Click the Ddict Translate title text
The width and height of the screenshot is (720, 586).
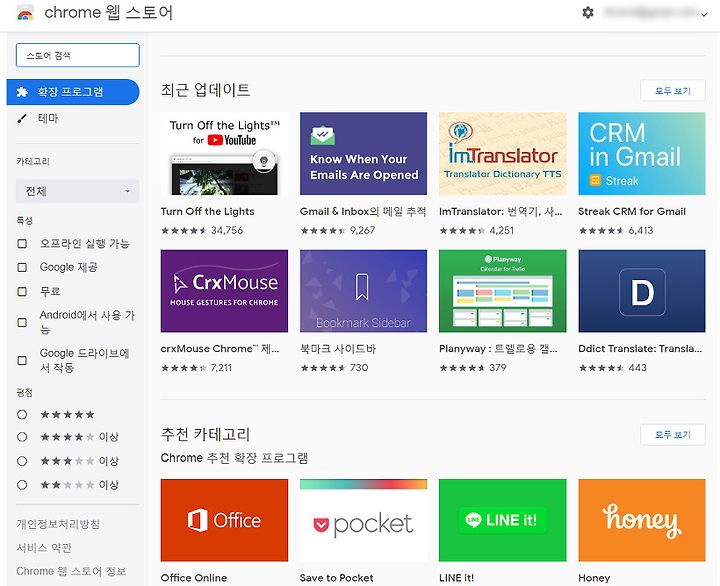640,349
